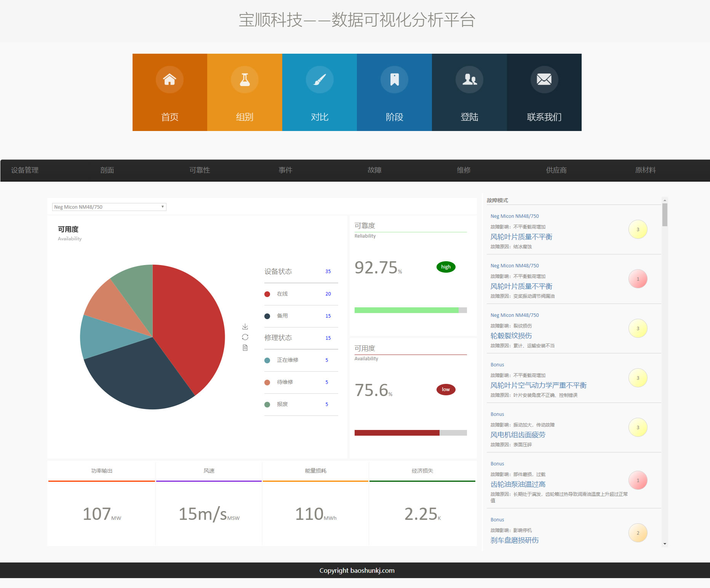Click the green Reliability progress bar
The height and width of the screenshot is (588, 710).
406,310
